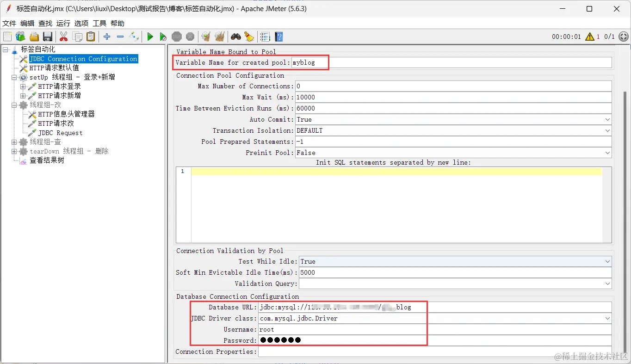Paste with the clipboard toolbar icon
The width and height of the screenshot is (631, 364).
coord(91,37)
